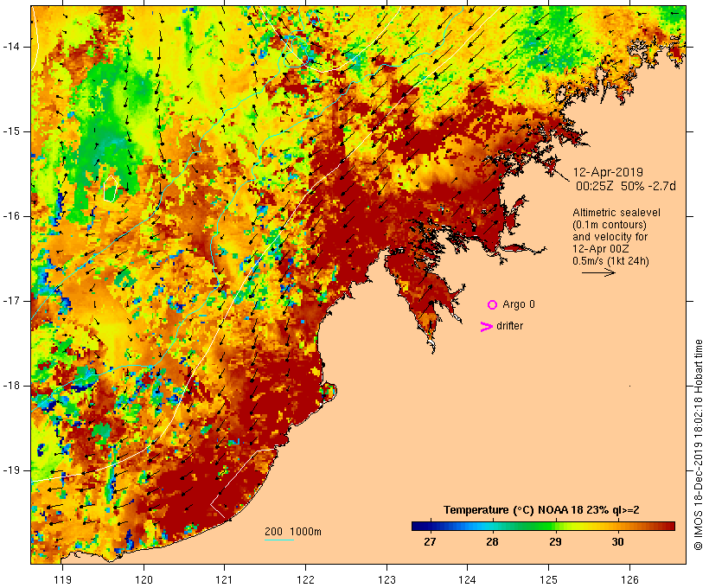Click longitude axis label 124
This screenshot has width=709, height=588.
pyautogui.click(x=468, y=579)
